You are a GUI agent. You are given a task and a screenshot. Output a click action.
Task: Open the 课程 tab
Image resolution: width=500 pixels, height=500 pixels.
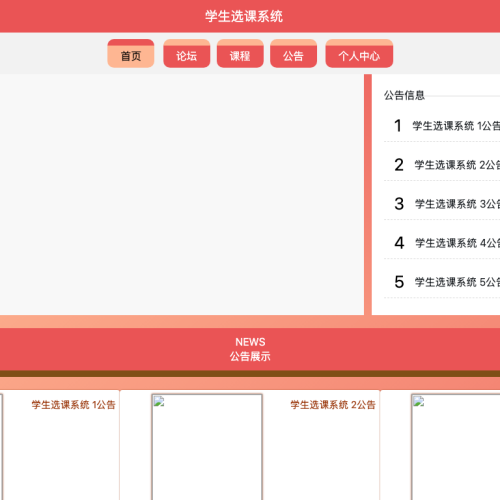pos(240,53)
